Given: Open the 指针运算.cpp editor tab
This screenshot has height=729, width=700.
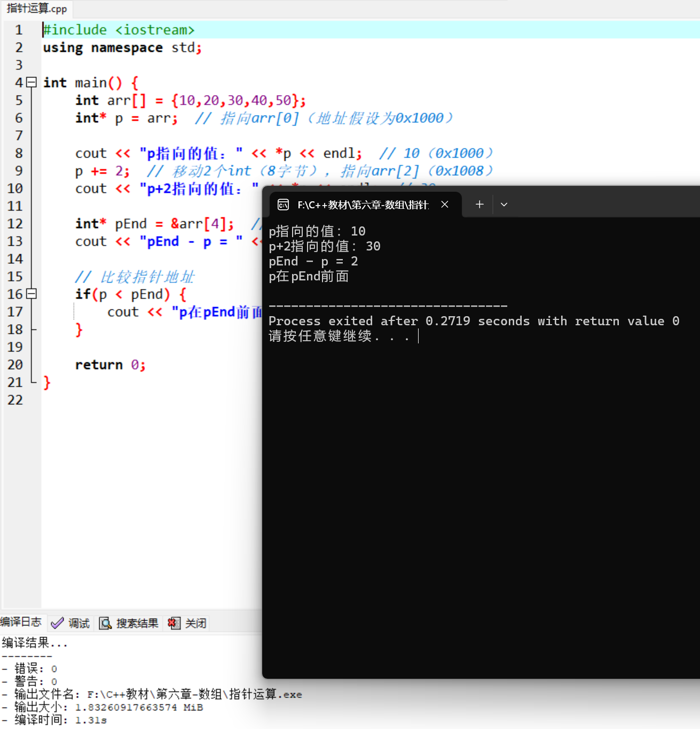Looking at the screenshot, I should tap(36, 9).
